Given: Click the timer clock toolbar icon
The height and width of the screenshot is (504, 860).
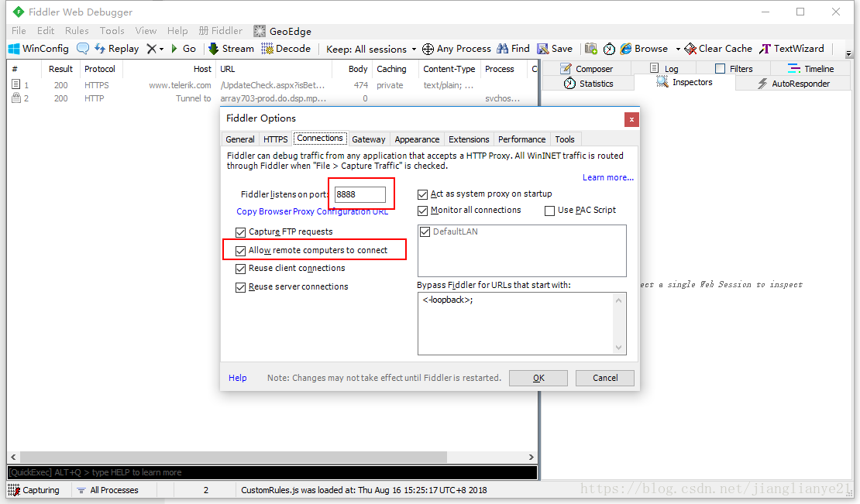Looking at the screenshot, I should point(609,49).
